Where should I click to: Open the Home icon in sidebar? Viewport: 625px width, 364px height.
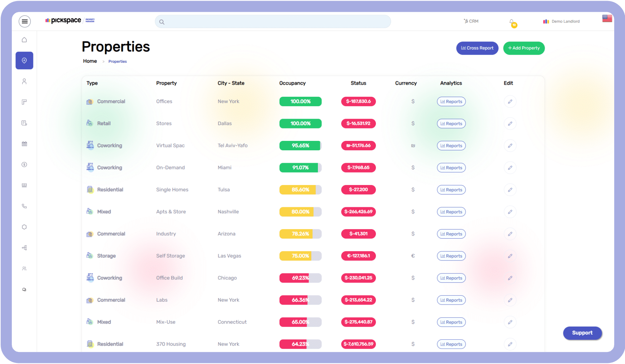click(24, 40)
